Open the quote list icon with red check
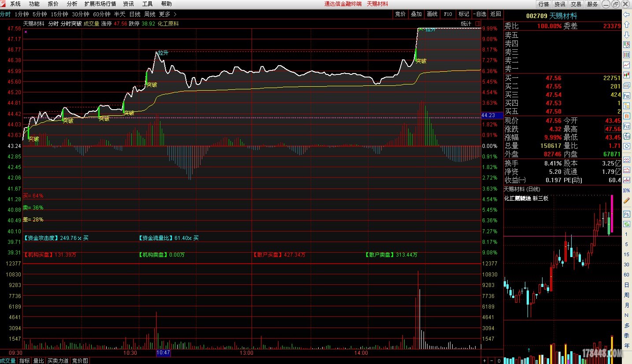The width and height of the screenshot is (632, 364). [x=626, y=45]
